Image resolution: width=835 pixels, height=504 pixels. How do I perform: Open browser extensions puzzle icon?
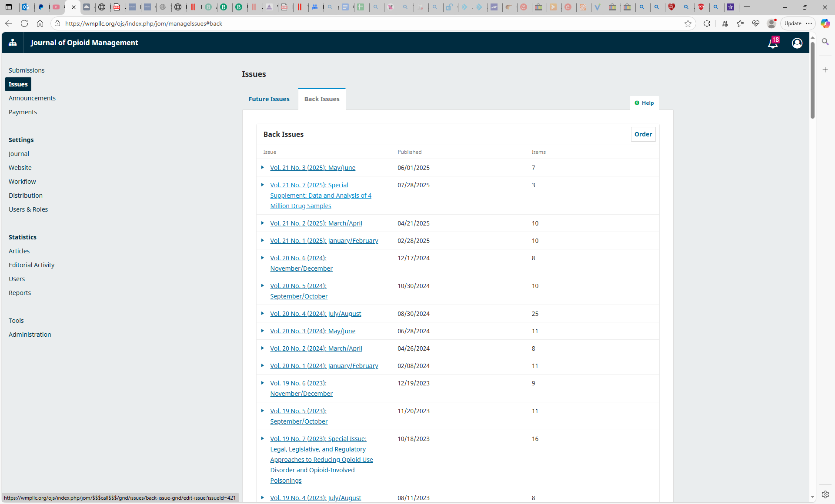[707, 23]
